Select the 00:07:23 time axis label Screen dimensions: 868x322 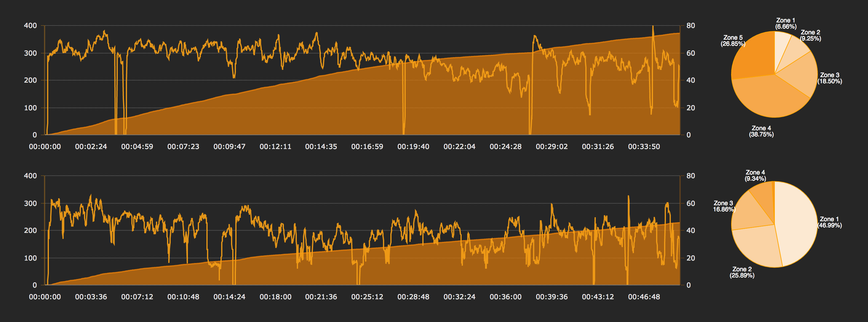click(183, 147)
